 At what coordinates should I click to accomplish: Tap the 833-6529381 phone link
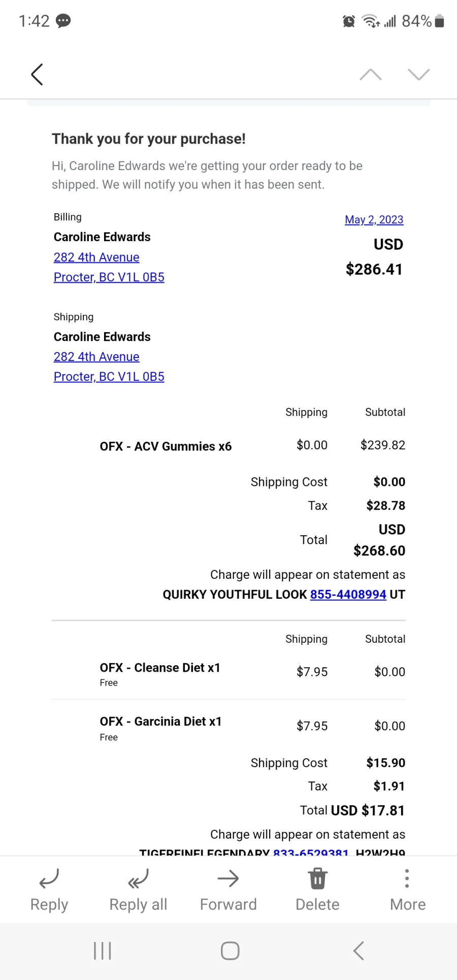(311, 852)
